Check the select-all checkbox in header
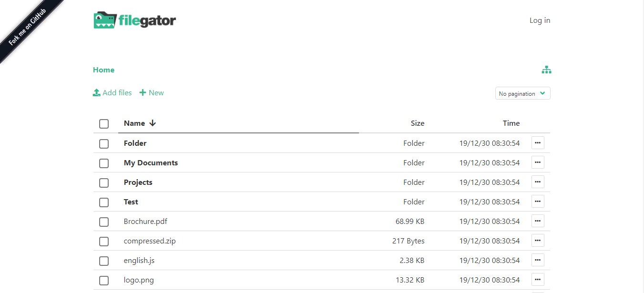This screenshot has height=293, width=644. (x=104, y=124)
